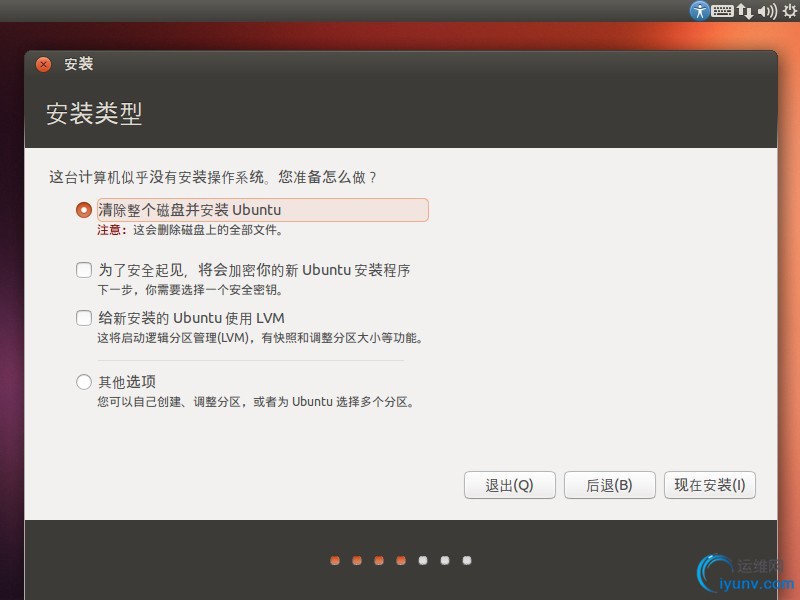800x600 pixels.
Task: Click the 退出(Q) button
Action: [509, 485]
